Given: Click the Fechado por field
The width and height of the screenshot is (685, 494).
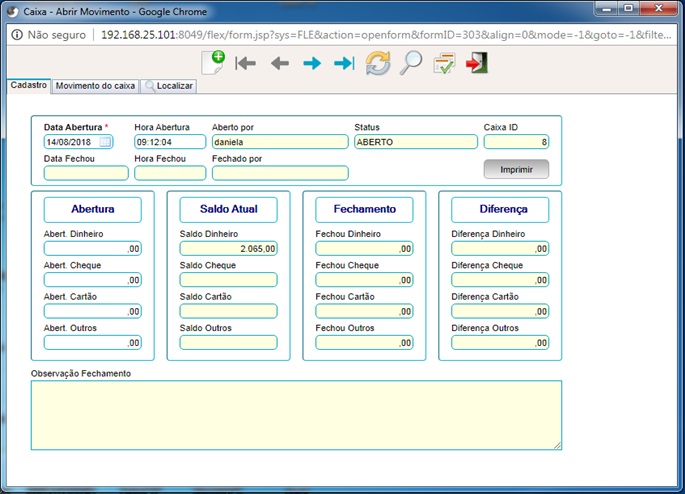Looking at the screenshot, I should click(280, 173).
